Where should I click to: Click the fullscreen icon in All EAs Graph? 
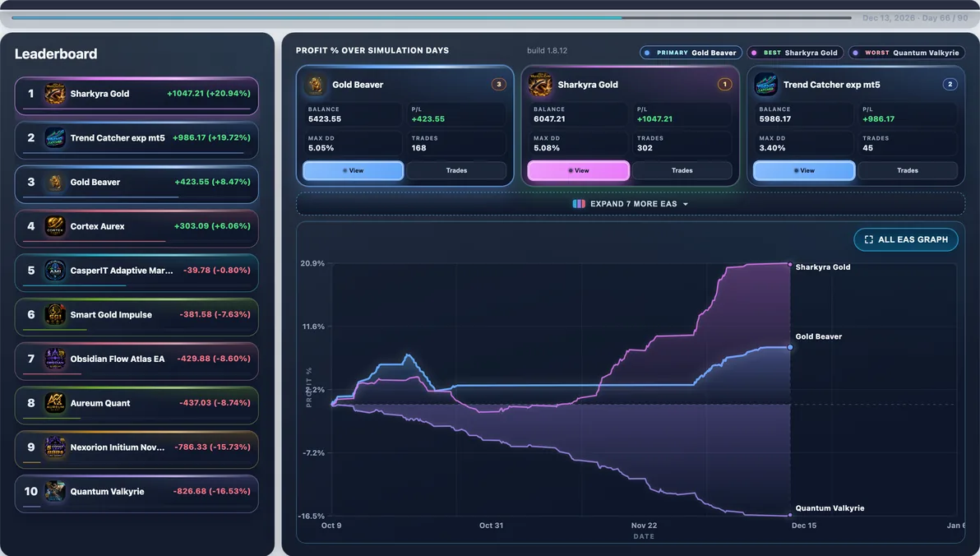(x=869, y=239)
